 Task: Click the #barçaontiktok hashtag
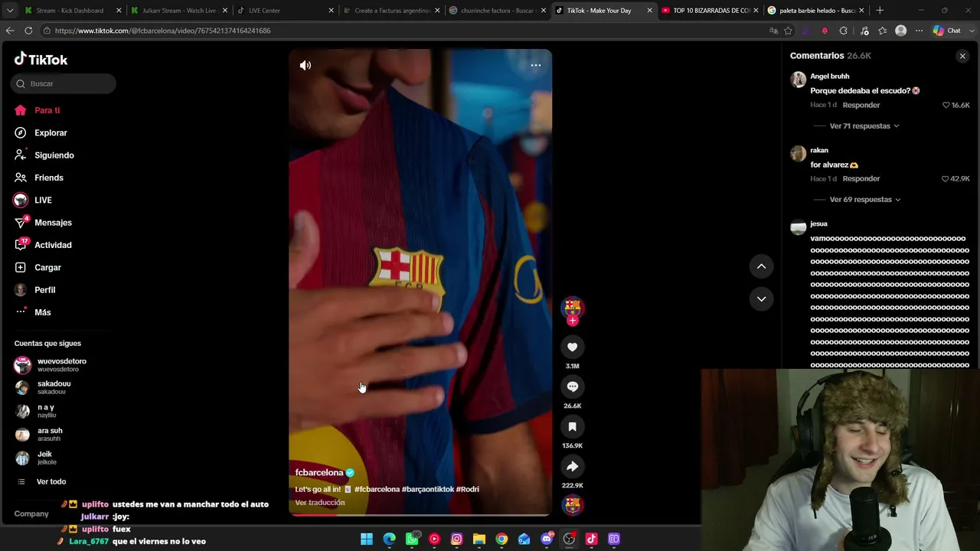pyautogui.click(x=427, y=489)
